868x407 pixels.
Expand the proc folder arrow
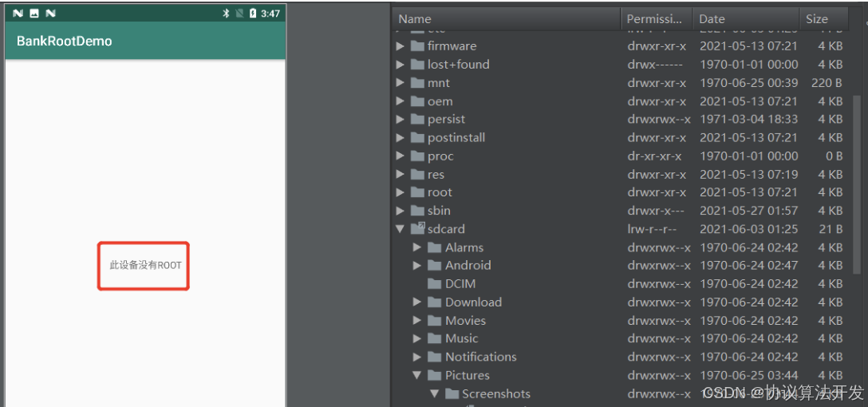(400, 156)
